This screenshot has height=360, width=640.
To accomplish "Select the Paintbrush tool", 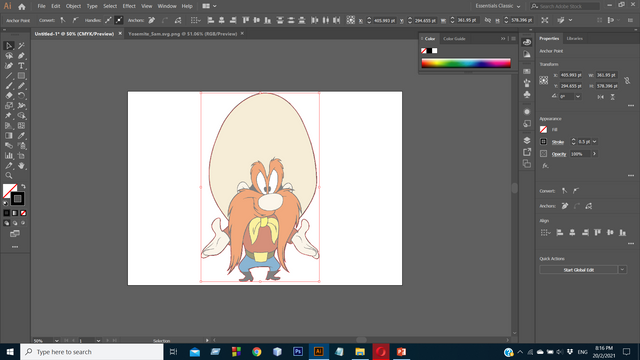I will pyautogui.click(x=9, y=86).
